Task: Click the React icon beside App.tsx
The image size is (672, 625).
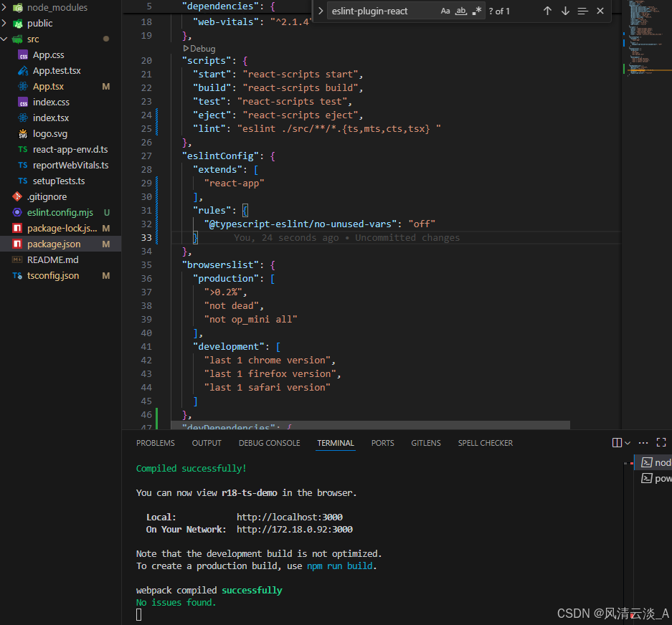Action: 23,87
